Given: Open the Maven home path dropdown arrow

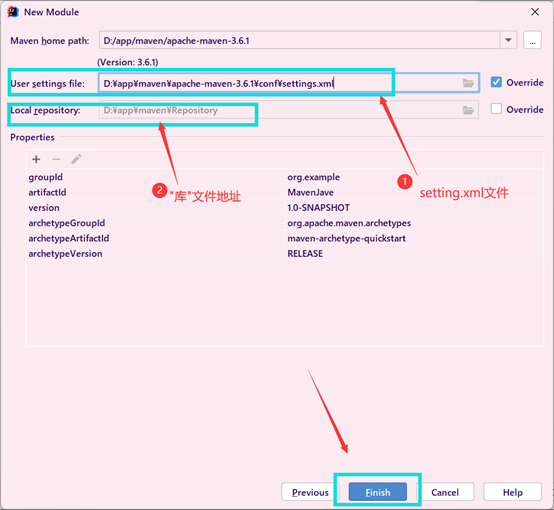Looking at the screenshot, I should pos(508,40).
